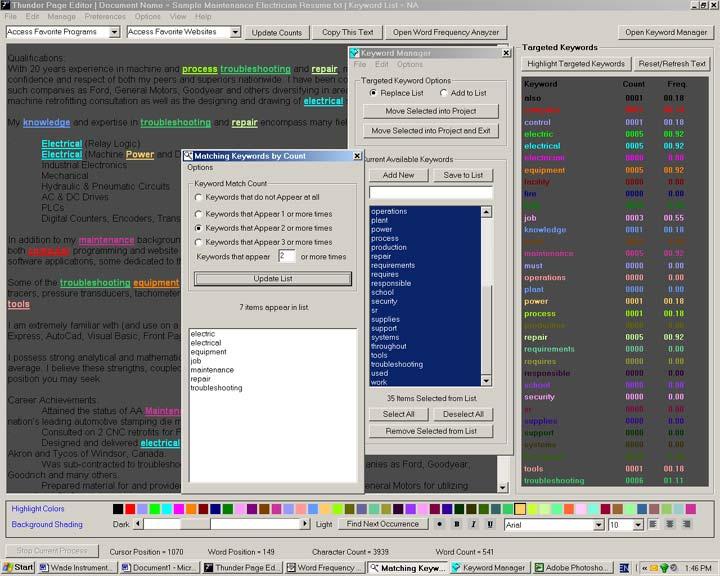Center text with alignment icon
The image size is (720, 576).
click(670, 524)
